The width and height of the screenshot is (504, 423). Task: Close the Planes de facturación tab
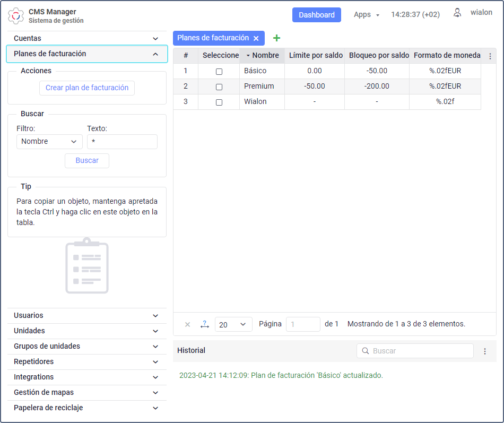tap(256, 38)
